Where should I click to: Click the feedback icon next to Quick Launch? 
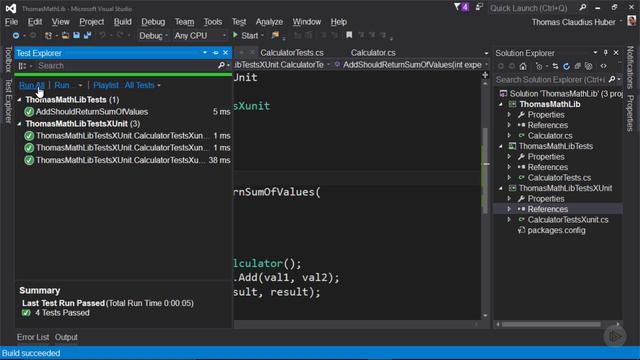coord(479,7)
